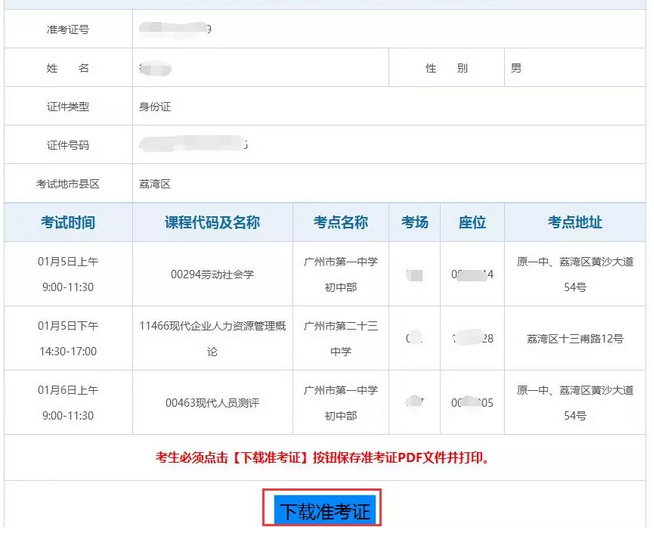
Task: Click the 男 gender value
Action: (516, 68)
